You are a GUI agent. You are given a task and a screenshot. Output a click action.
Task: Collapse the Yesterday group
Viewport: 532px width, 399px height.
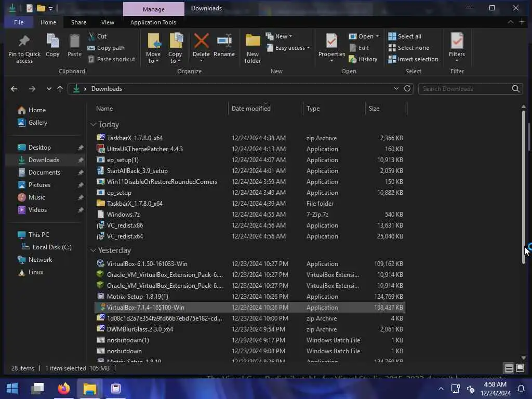point(93,250)
